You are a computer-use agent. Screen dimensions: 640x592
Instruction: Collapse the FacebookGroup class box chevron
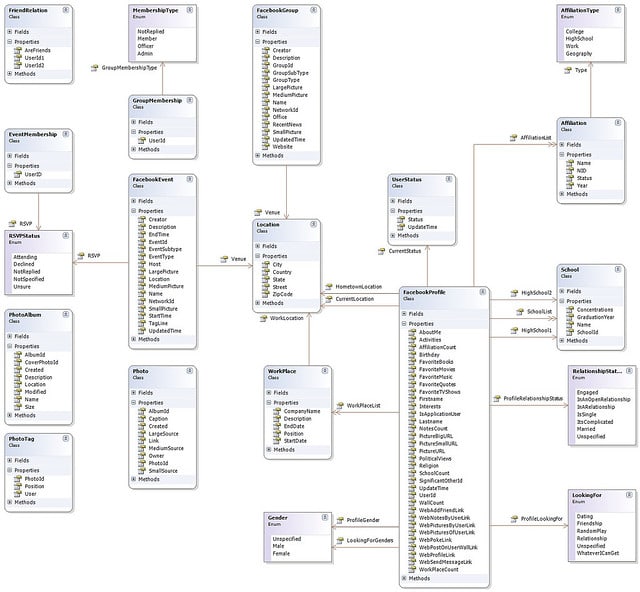(x=313, y=10)
